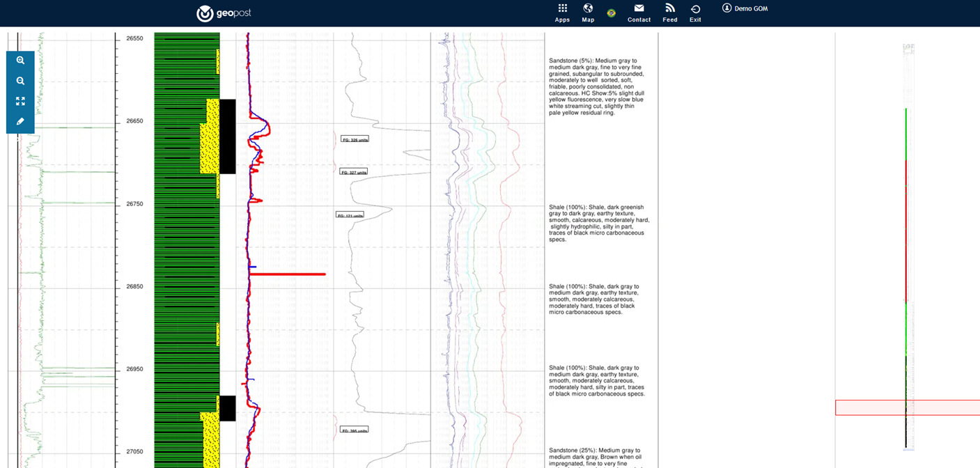Zoom out of the well log
This screenshot has width=980, height=468.
(x=20, y=81)
